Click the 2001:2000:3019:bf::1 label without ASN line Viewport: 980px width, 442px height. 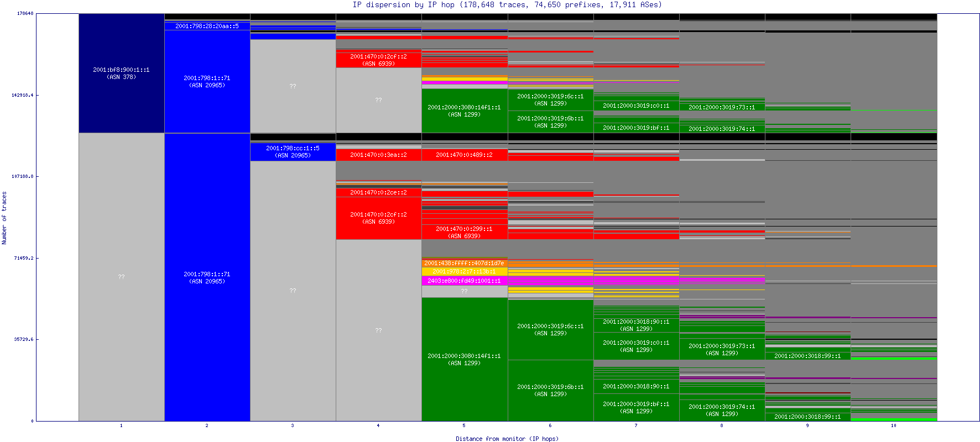pos(636,128)
